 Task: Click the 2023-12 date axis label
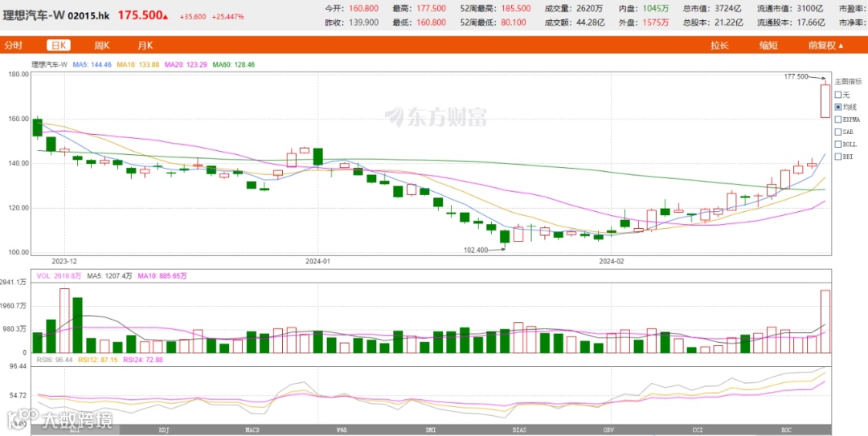pyautogui.click(x=65, y=260)
